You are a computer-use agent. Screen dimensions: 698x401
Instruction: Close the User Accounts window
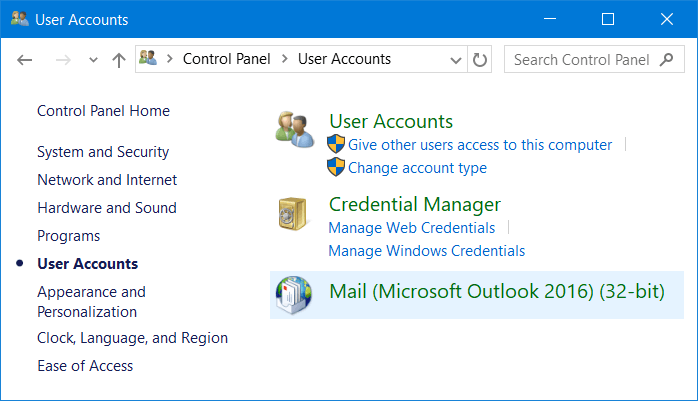666,19
